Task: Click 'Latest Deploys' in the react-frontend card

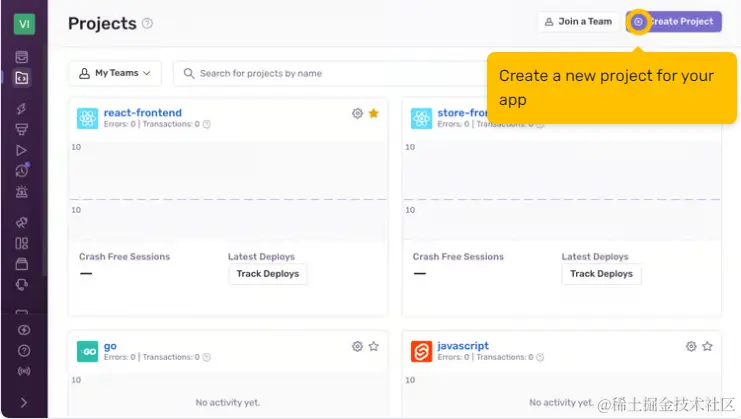Action: coord(261,257)
